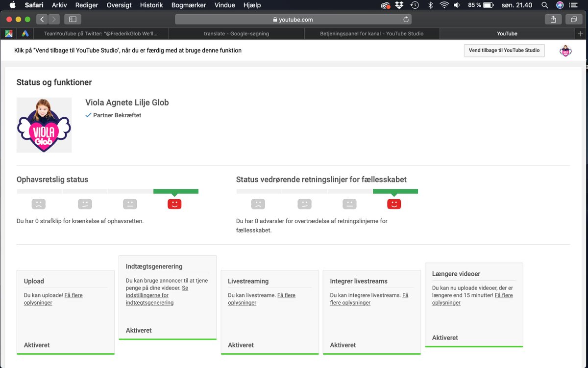Click first sad face under Ophavsretslig status
The image size is (588, 368).
[38, 204]
